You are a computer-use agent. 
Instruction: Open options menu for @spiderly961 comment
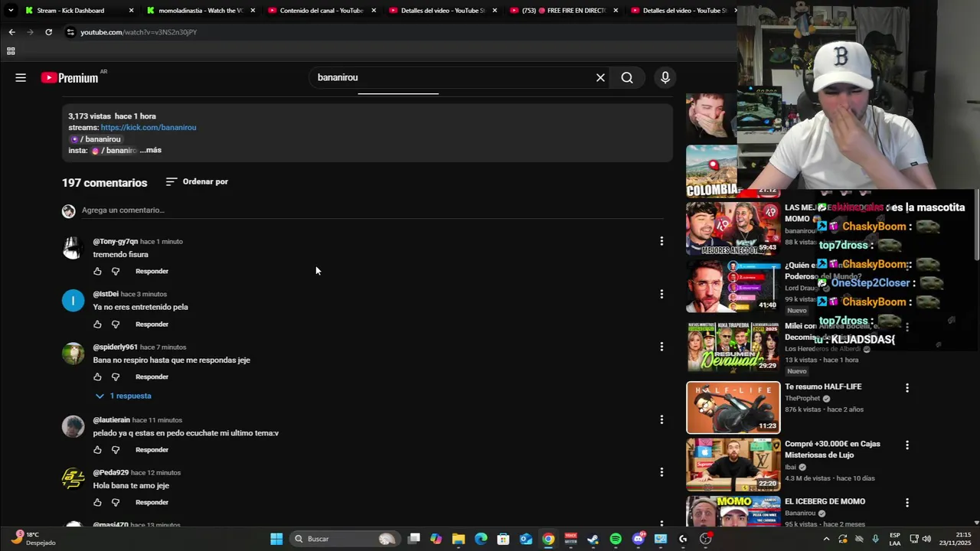click(661, 347)
